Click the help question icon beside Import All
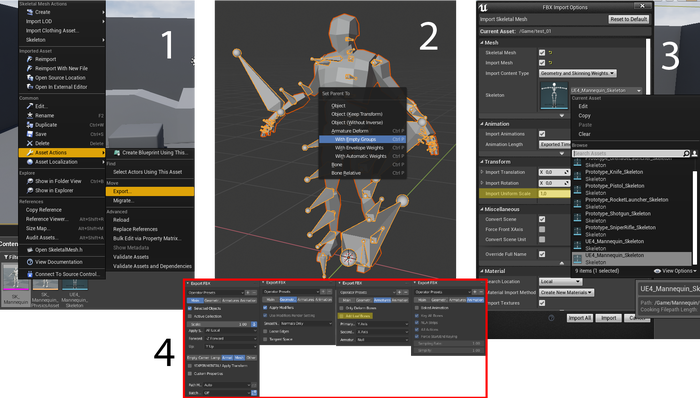The image size is (700, 398). (551, 318)
